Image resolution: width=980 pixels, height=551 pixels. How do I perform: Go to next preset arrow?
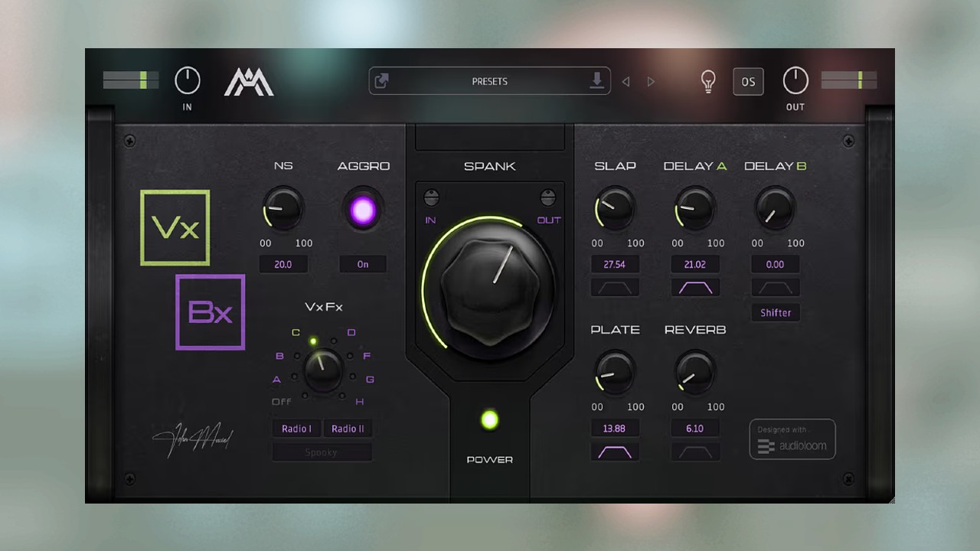point(651,81)
